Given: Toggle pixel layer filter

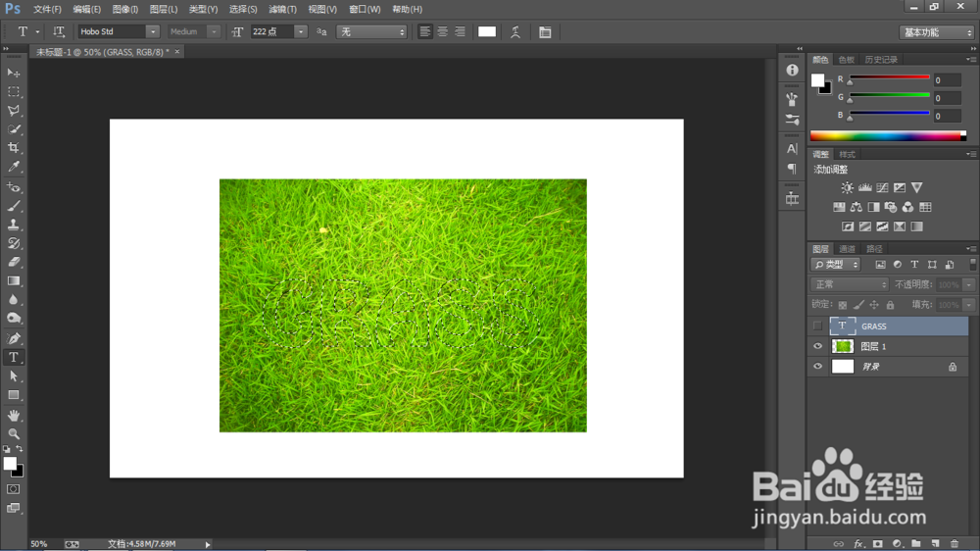Looking at the screenshot, I should (x=880, y=265).
